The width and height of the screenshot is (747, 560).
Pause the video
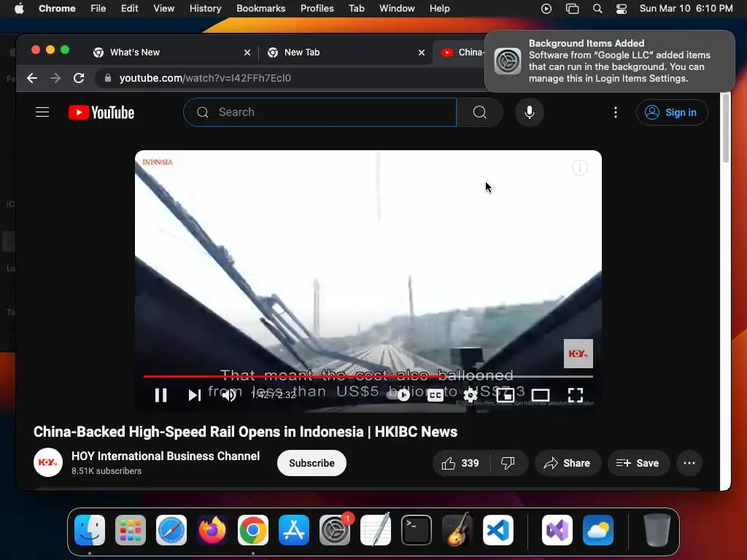tap(161, 394)
